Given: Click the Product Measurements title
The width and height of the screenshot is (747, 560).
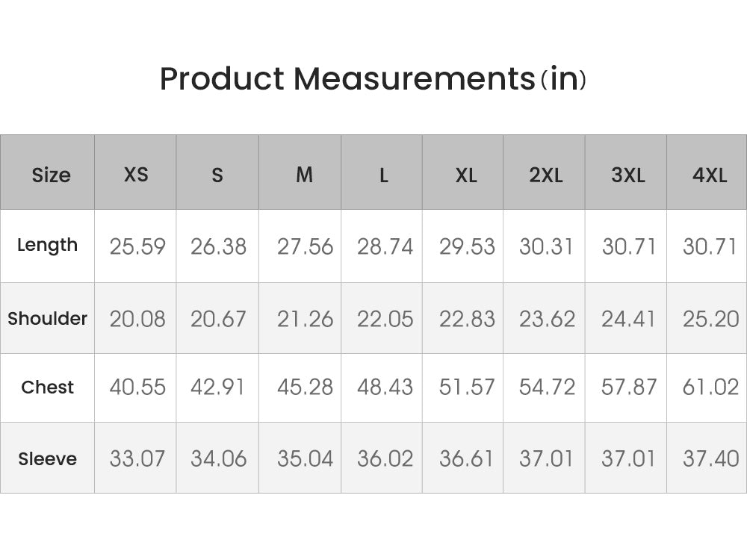Looking at the screenshot, I should tap(372, 78).
